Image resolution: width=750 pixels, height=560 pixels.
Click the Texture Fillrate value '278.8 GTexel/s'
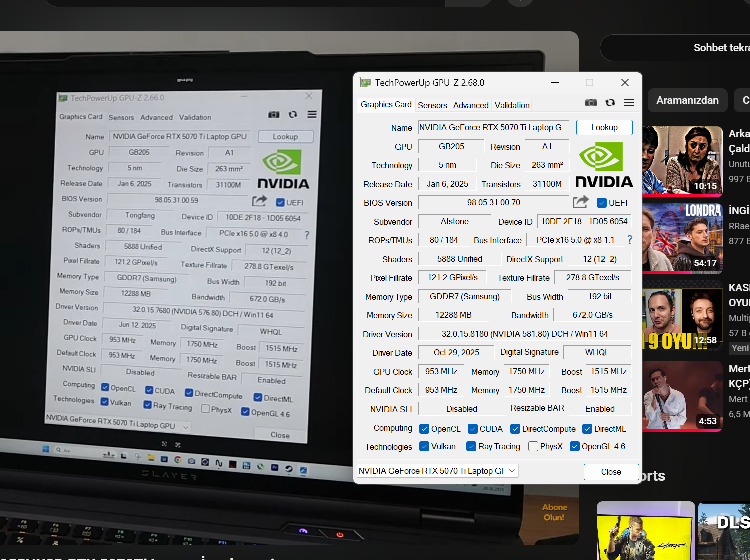point(593,277)
